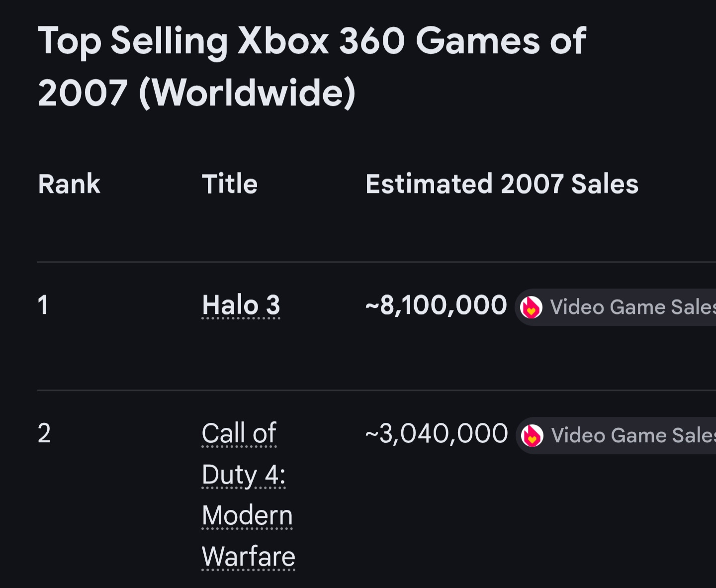This screenshot has width=716, height=588.
Task: Click the "2007 (Worldwide)" heading line
Action: click(197, 93)
